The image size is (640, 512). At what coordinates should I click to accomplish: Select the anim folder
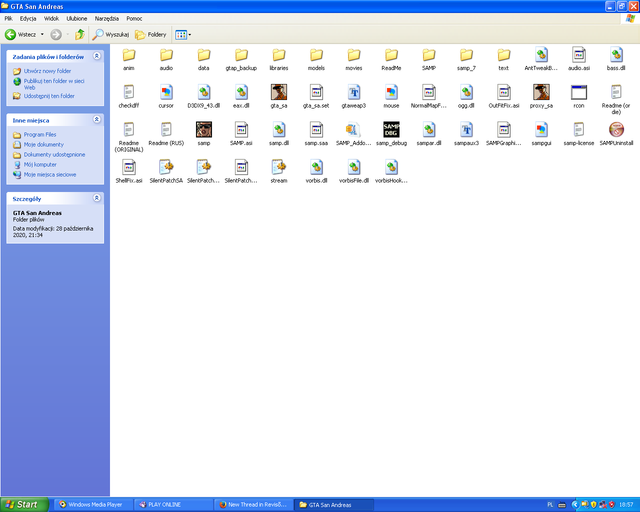(129, 59)
